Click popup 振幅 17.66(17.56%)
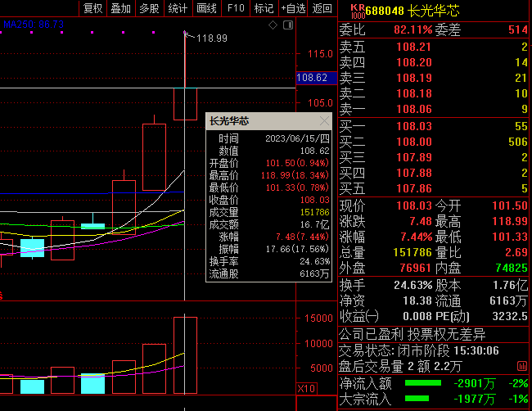532x411 pixels. 297,249
